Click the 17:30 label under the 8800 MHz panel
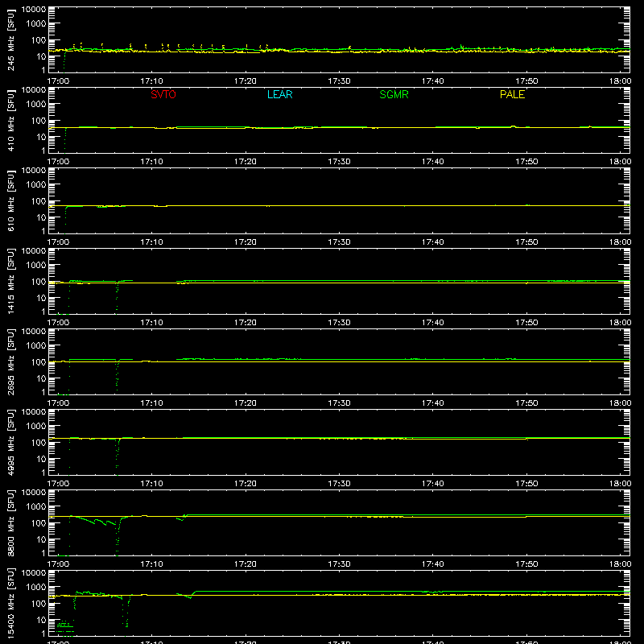This screenshot has width=644, height=644. point(339,564)
